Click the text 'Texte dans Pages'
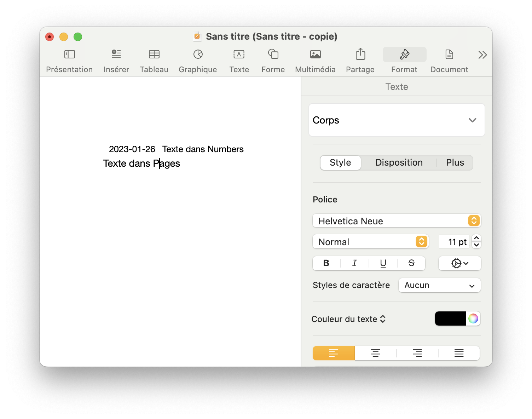532x419 pixels. pos(141,163)
